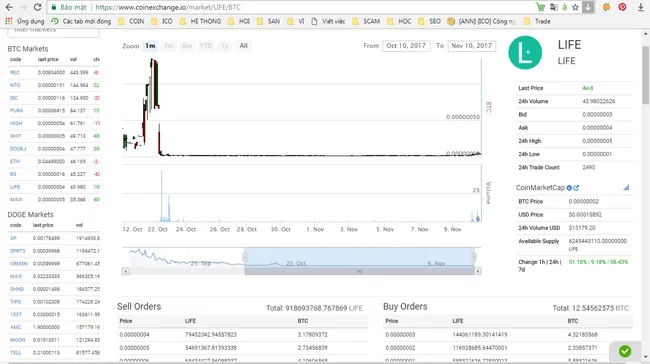Open the Viết việc bookmark

coord(328,21)
